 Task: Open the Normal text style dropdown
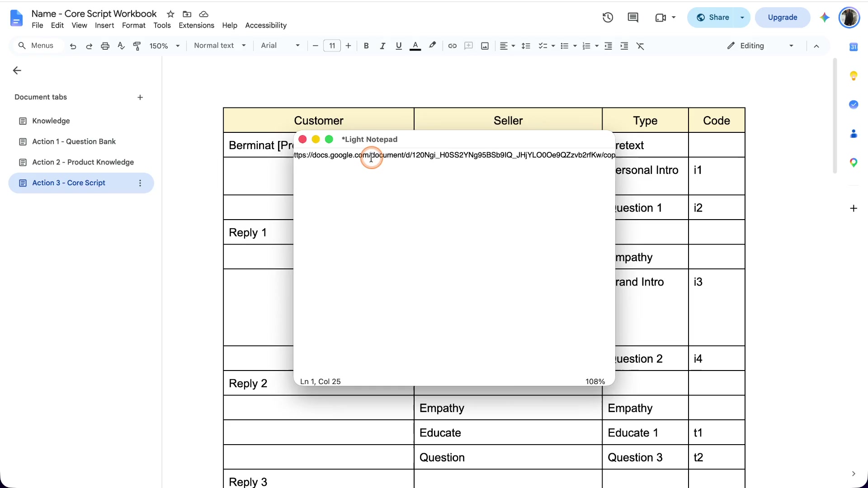[x=220, y=46]
